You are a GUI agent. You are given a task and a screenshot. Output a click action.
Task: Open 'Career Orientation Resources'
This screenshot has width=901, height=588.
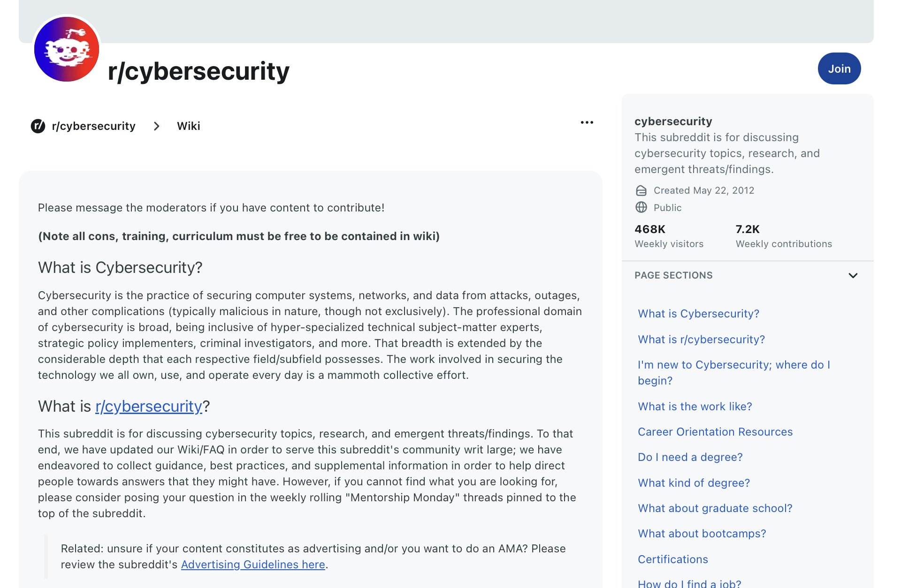(x=715, y=431)
